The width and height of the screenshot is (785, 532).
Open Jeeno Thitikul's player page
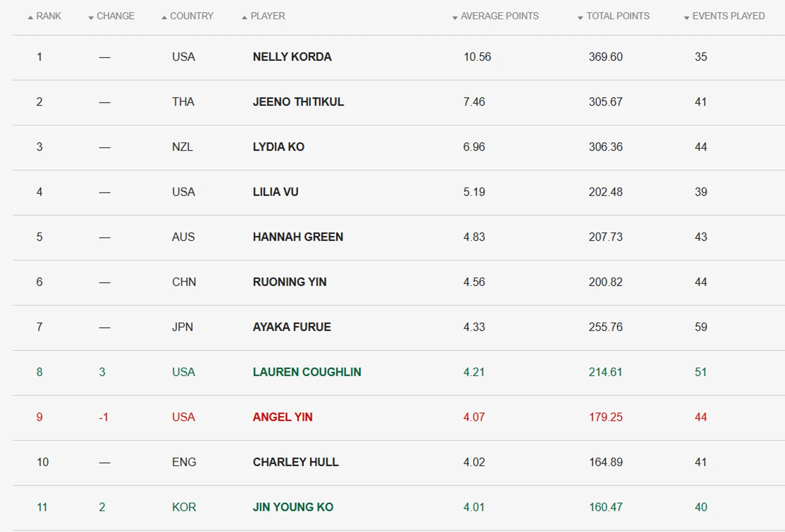[298, 102]
